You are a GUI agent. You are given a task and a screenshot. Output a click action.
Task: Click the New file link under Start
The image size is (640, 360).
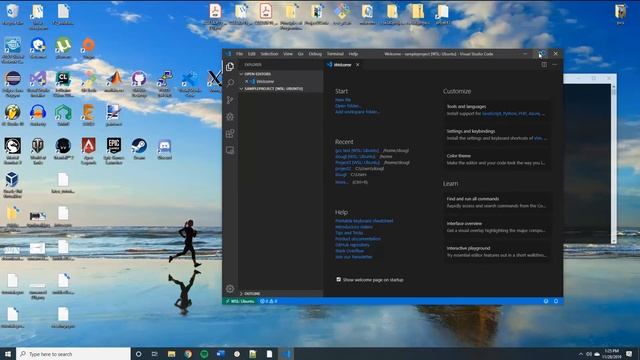pos(343,100)
